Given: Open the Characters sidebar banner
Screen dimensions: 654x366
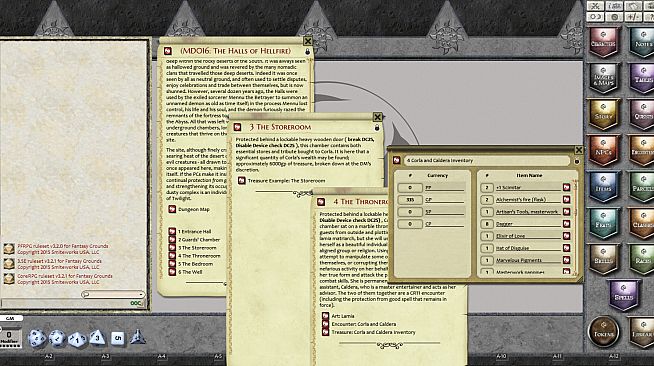Looking at the screenshot, I should (x=603, y=42).
